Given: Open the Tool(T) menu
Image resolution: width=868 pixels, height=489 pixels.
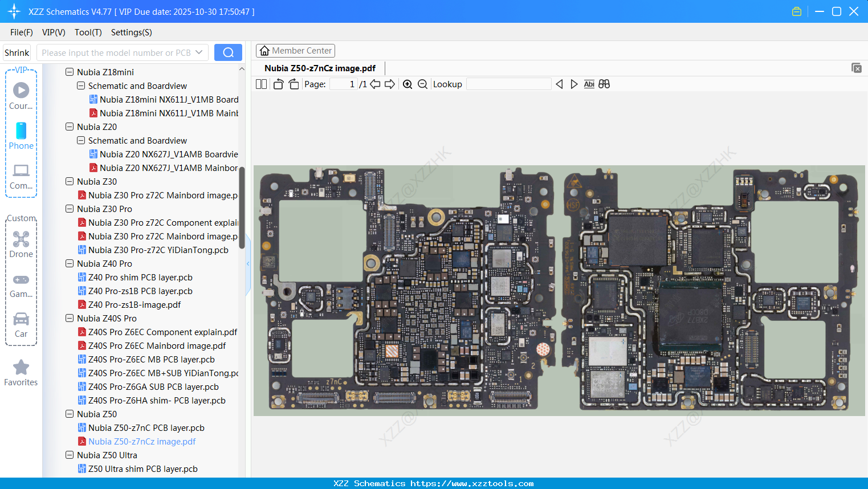Looking at the screenshot, I should (x=88, y=32).
